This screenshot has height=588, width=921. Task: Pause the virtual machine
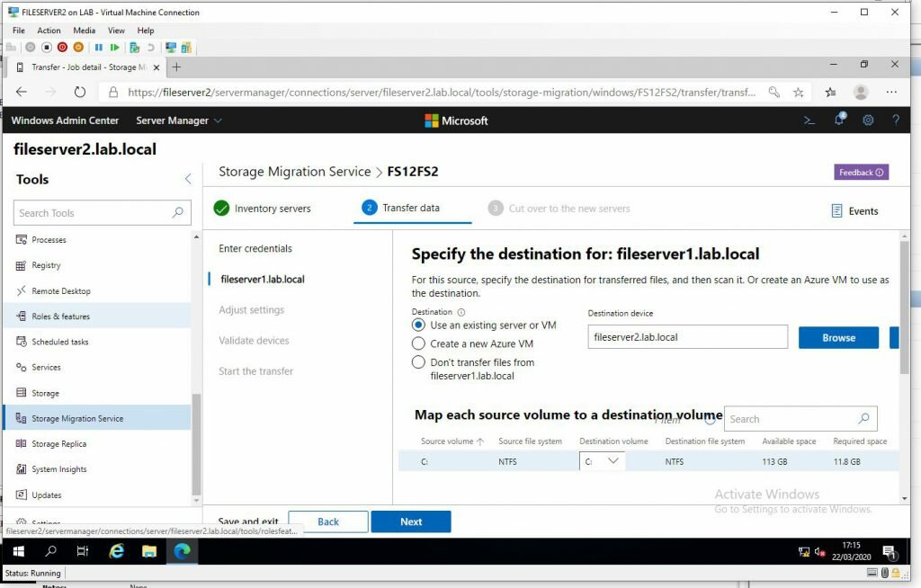point(99,48)
